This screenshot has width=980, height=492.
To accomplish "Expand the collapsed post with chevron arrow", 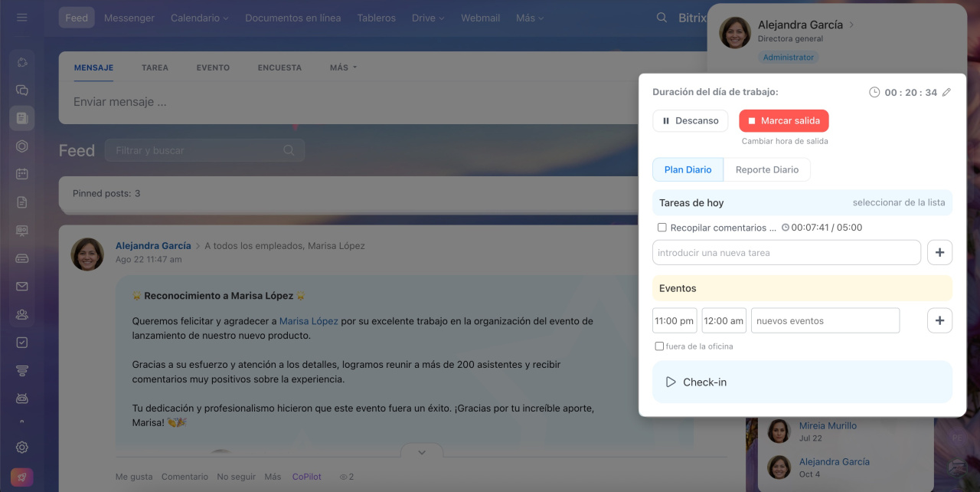I will tap(422, 452).
